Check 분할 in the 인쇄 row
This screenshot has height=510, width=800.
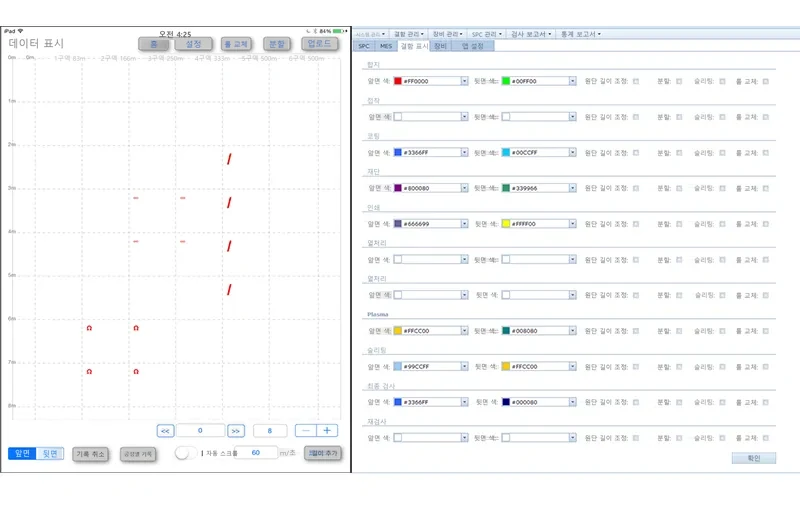point(679,224)
